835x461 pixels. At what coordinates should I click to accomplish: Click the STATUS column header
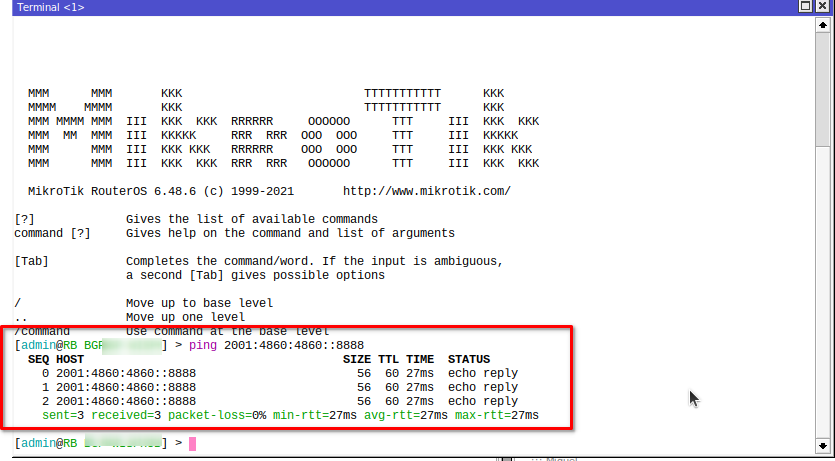pyautogui.click(x=469, y=359)
